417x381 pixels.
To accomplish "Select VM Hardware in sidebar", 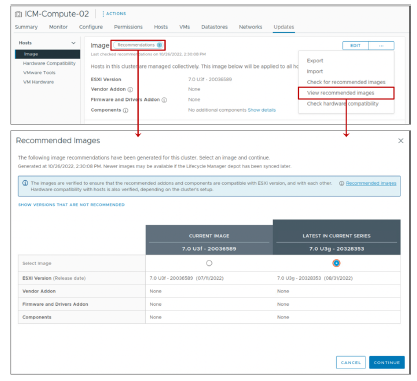I will [x=38, y=82].
